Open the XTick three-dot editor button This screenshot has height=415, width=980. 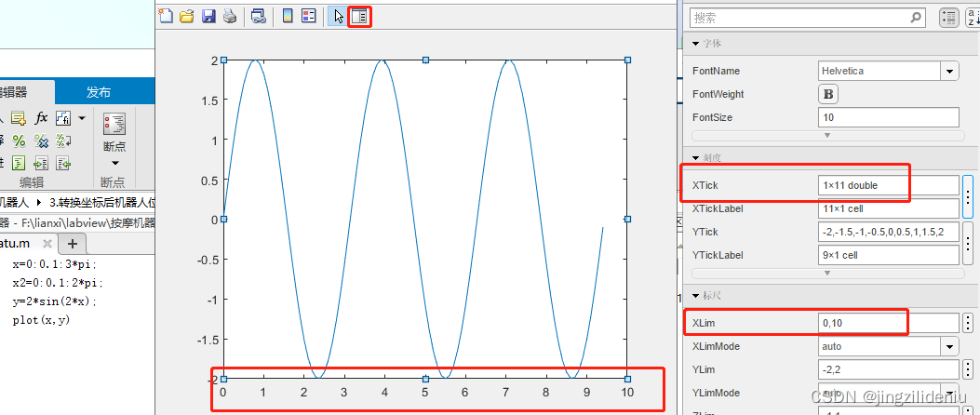pos(968,197)
